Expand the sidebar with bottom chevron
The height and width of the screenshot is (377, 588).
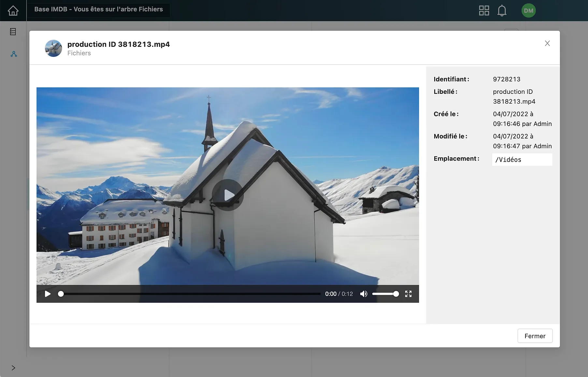[13, 368]
